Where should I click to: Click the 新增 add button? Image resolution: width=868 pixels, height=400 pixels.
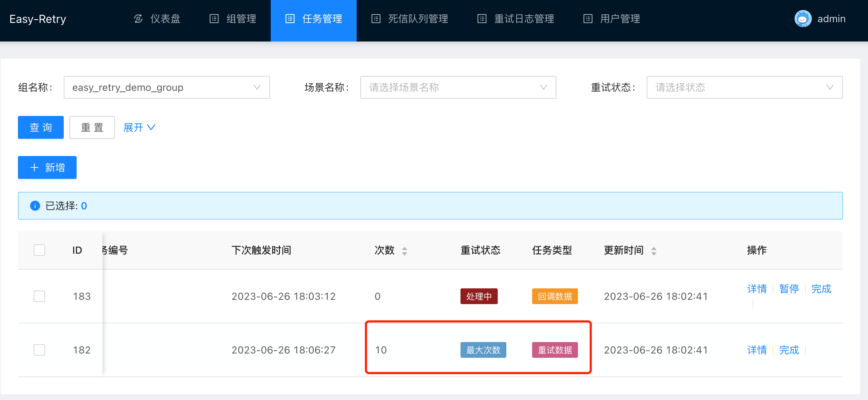47,167
